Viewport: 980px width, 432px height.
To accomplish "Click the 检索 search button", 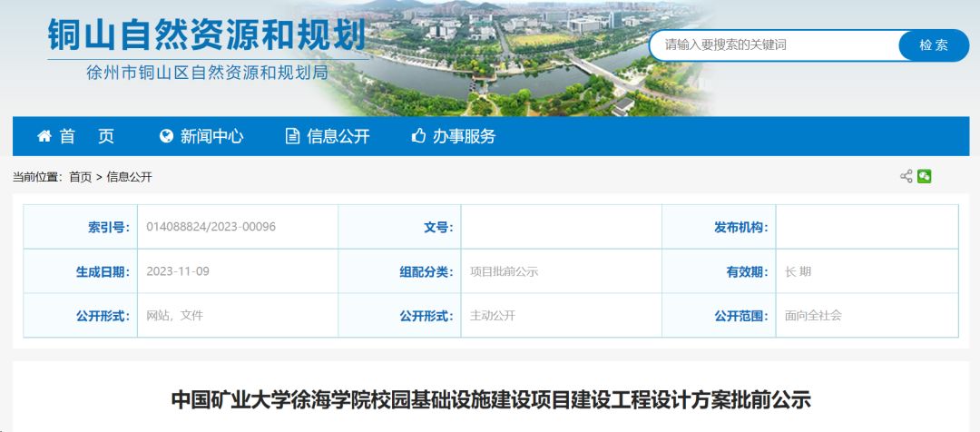I will [934, 45].
